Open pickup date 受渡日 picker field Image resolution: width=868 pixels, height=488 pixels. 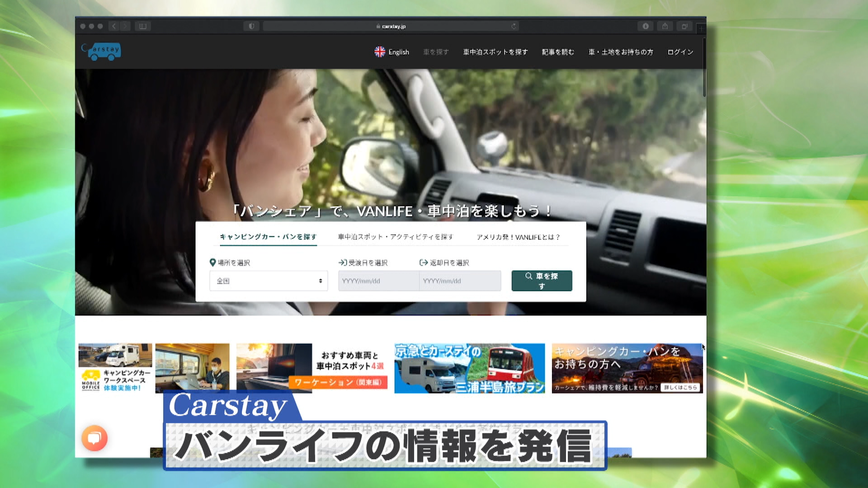(x=378, y=281)
